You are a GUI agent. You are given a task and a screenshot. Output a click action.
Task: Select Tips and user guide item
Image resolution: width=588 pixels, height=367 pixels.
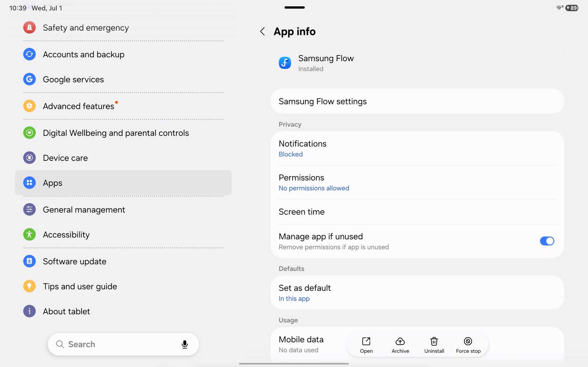tap(123, 286)
